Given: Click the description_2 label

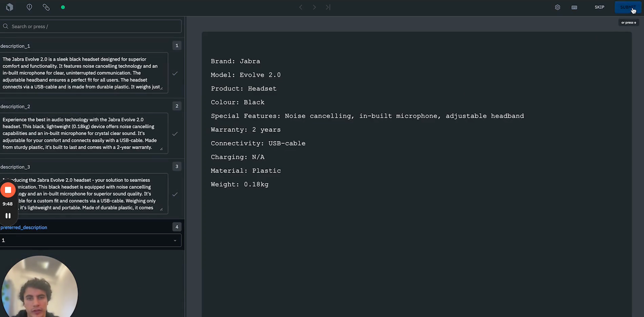Looking at the screenshot, I should (15, 106).
